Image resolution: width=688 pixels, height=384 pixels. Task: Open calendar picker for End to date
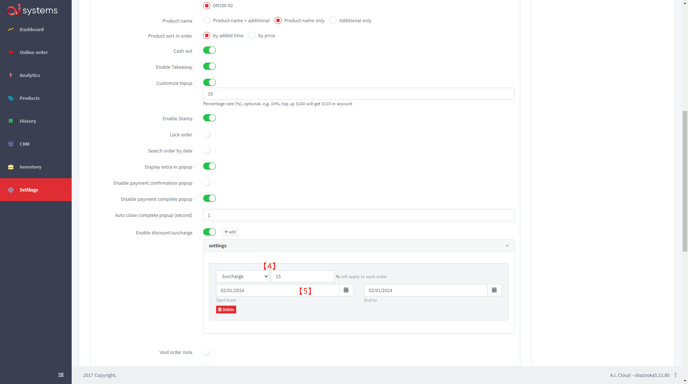coord(494,290)
